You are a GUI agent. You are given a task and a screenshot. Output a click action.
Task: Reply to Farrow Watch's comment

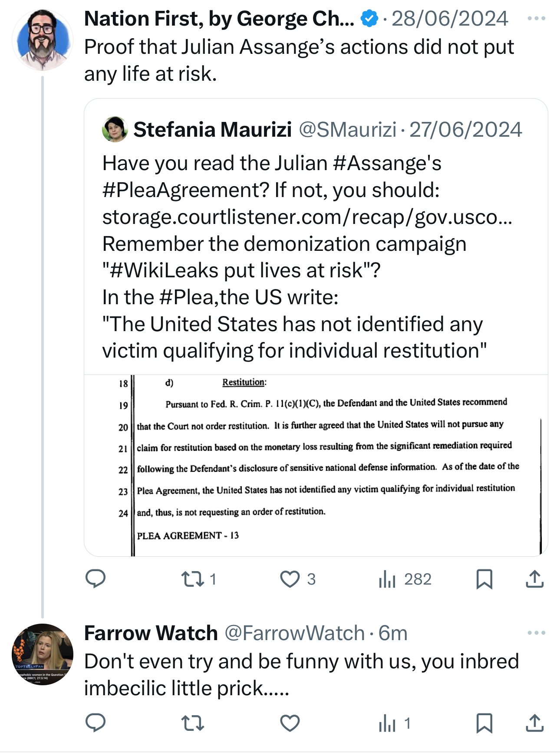point(96,723)
